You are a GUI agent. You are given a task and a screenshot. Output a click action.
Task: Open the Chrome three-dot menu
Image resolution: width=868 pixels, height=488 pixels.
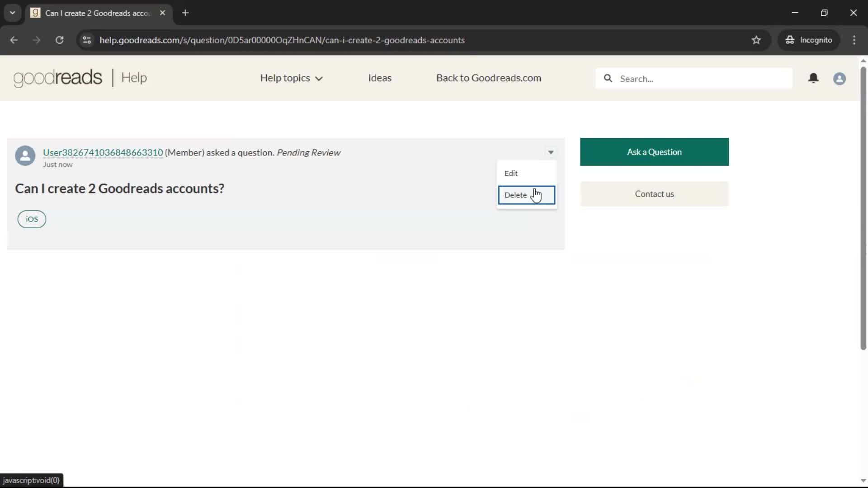click(854, 40)
